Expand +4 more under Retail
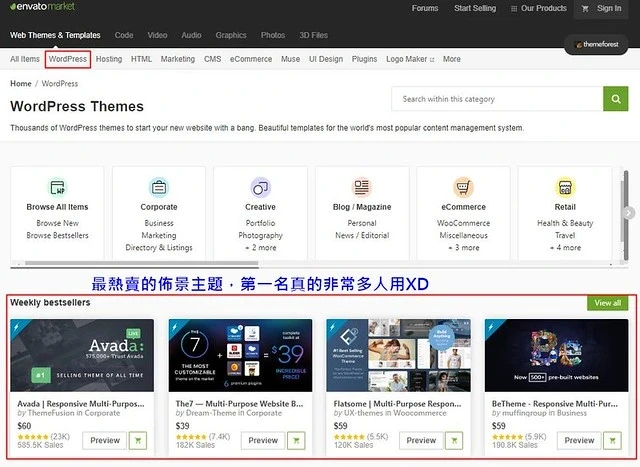 click(x=565, y=247)
